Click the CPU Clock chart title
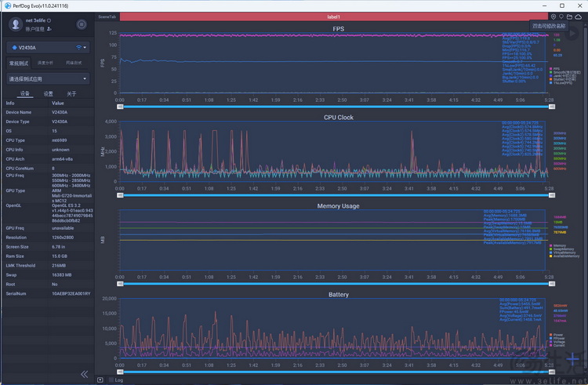Viewport: 588px width, 385px height. point(338,118)
